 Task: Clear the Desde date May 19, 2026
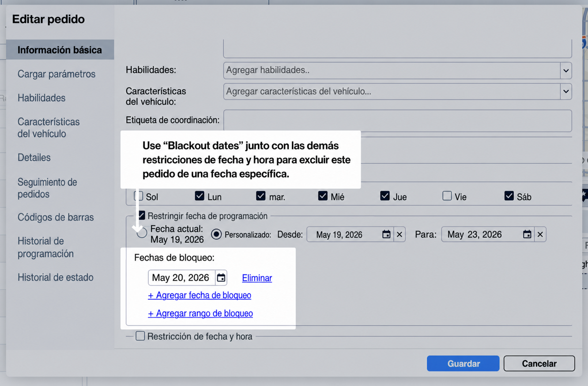point(400,234)
